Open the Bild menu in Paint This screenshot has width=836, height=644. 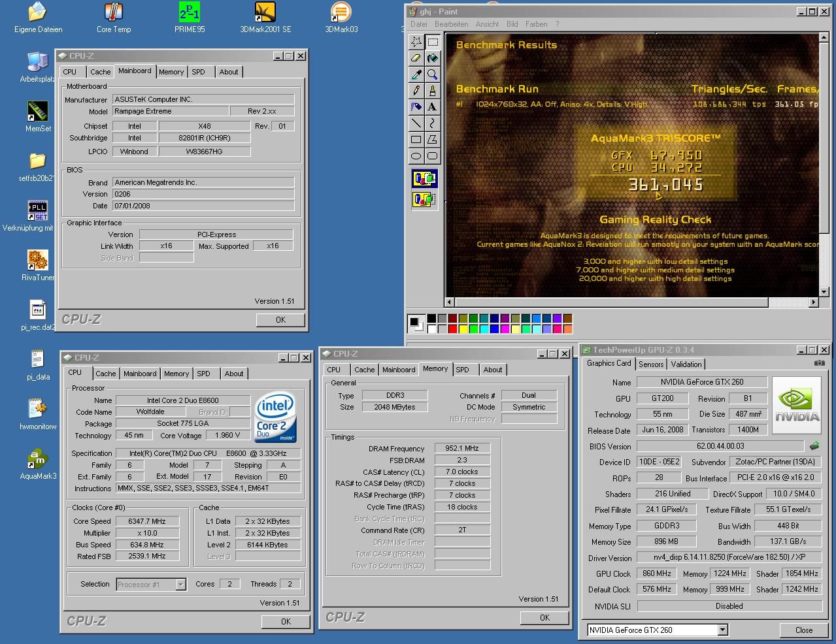click(x=512, y=24)
